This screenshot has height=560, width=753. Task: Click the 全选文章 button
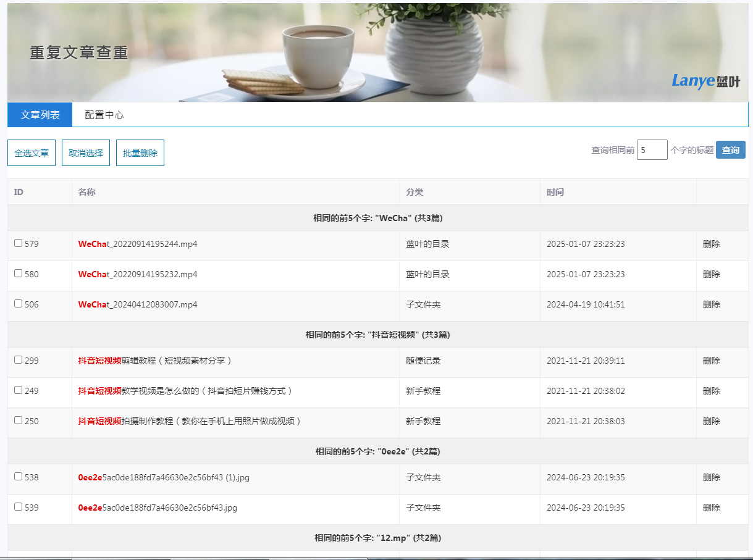[32, 153]
